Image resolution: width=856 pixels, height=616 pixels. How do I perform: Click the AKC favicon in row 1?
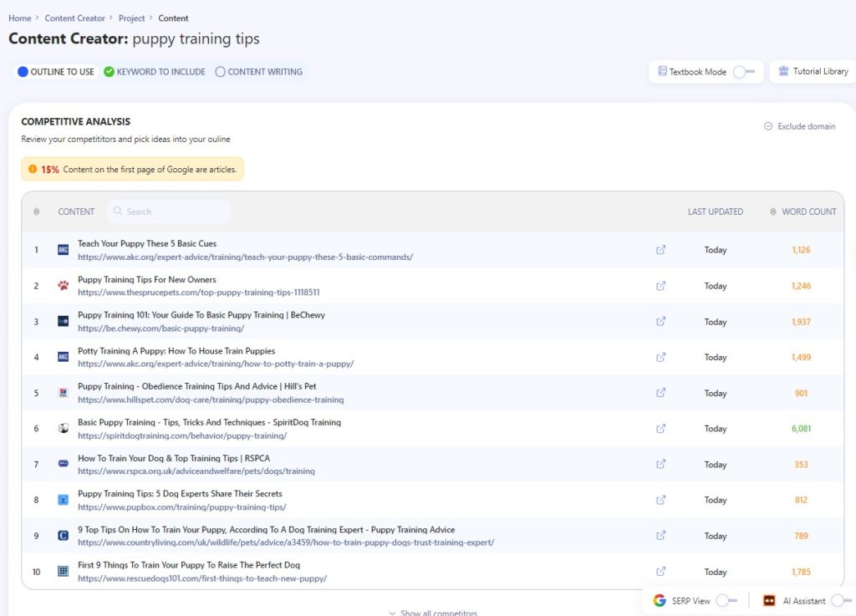pyautogui.click(x=64, y=250)
